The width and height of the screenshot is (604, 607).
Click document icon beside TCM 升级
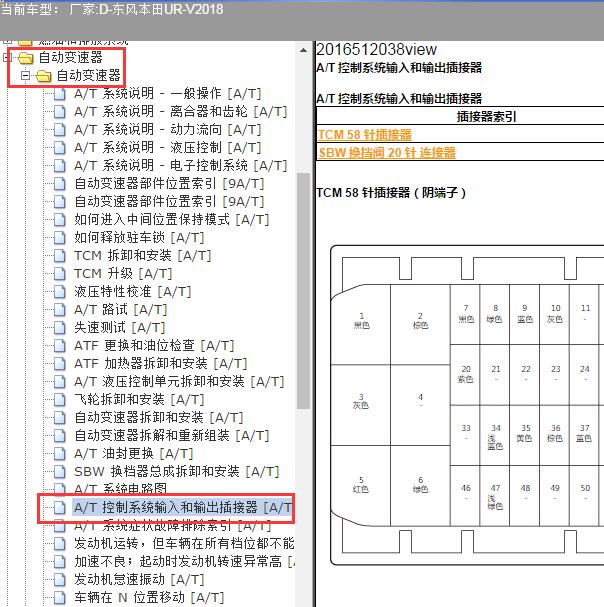coord(59,274)
